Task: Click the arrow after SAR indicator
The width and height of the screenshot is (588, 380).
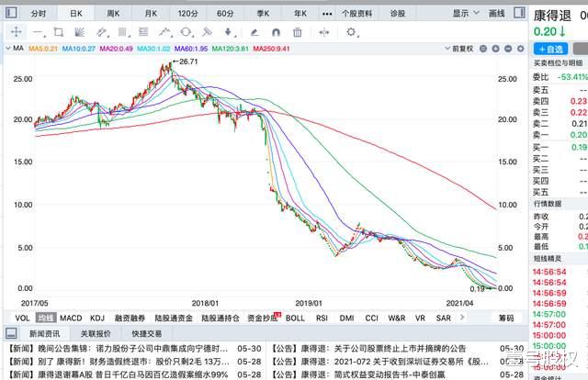Action: [x=462, y=318]
